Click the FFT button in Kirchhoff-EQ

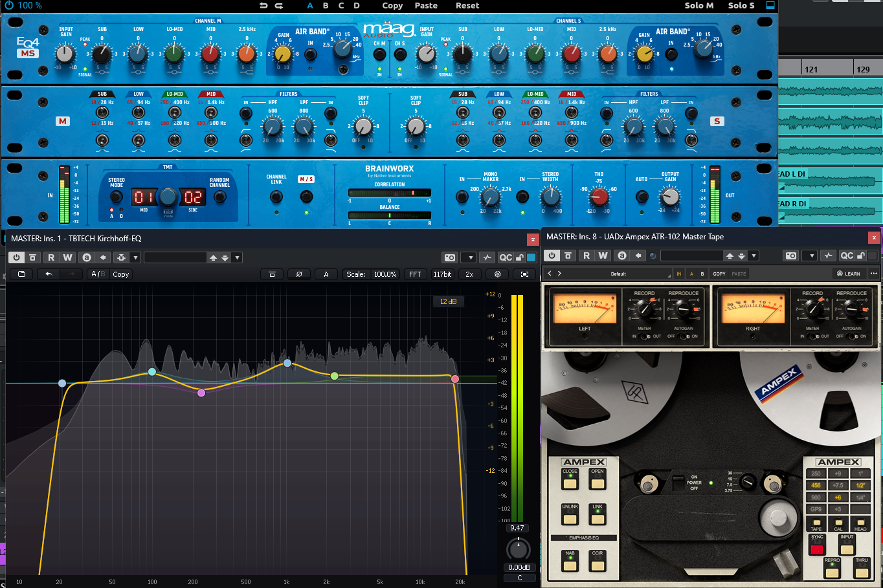pyautogui.click(x=415, y=274)
